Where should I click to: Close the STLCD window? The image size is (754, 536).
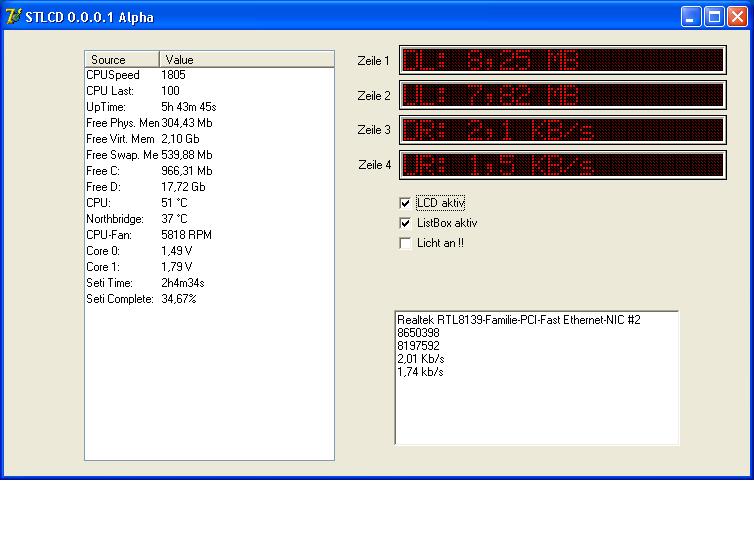point(737,16)
